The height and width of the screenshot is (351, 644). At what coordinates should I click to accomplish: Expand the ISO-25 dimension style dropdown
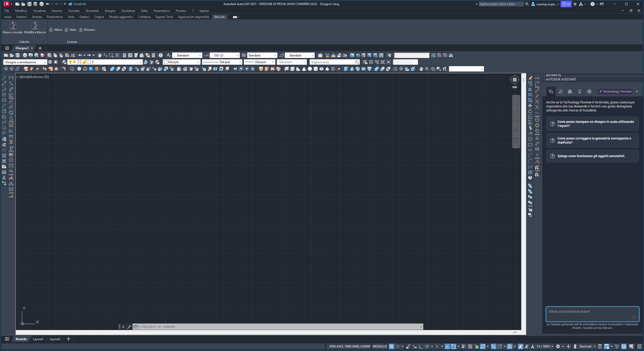click(x=225, y=55)
